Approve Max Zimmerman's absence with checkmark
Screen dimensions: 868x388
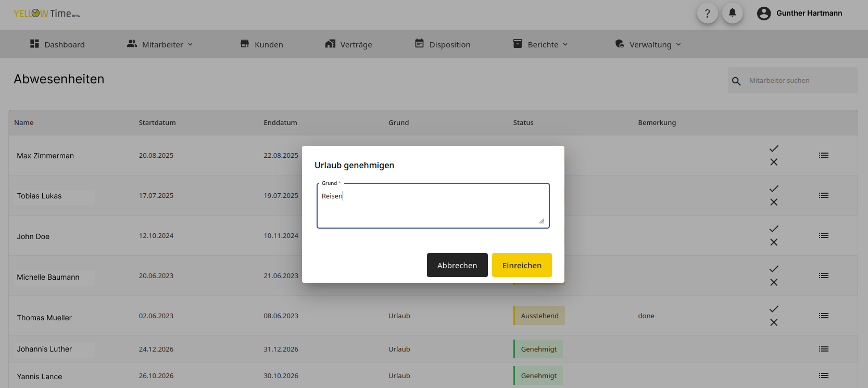click(774, 148)
